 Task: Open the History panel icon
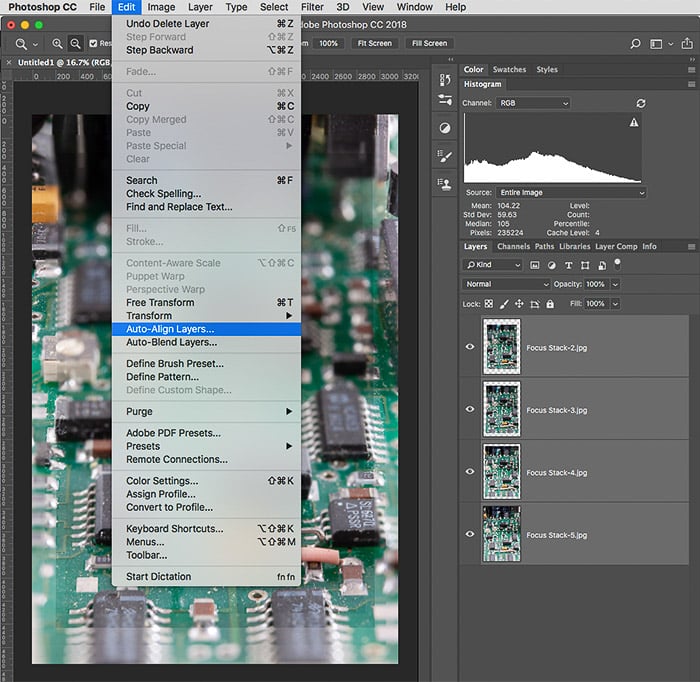pyautogui.click(x=445, y=80)
